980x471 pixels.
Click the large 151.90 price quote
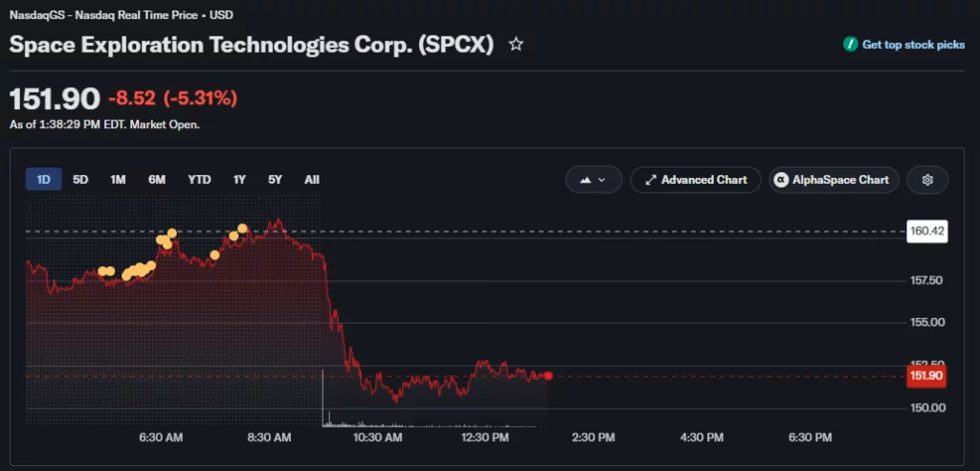(x=55, y=99)
